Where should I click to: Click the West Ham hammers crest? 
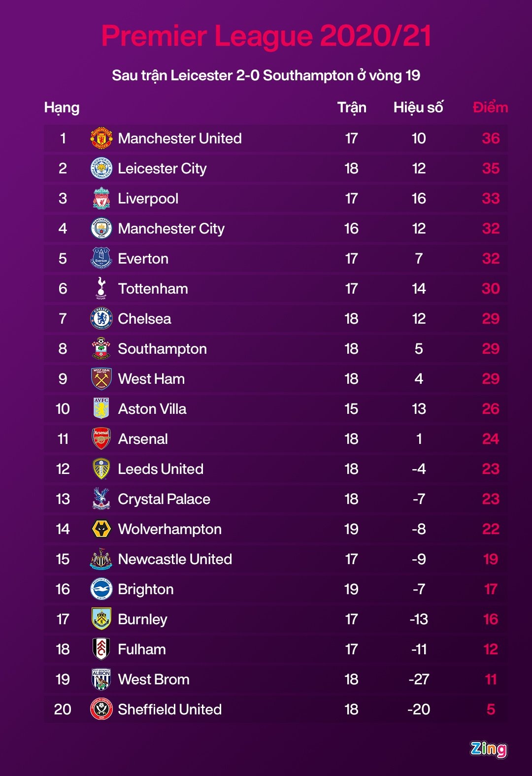point(101,379)
